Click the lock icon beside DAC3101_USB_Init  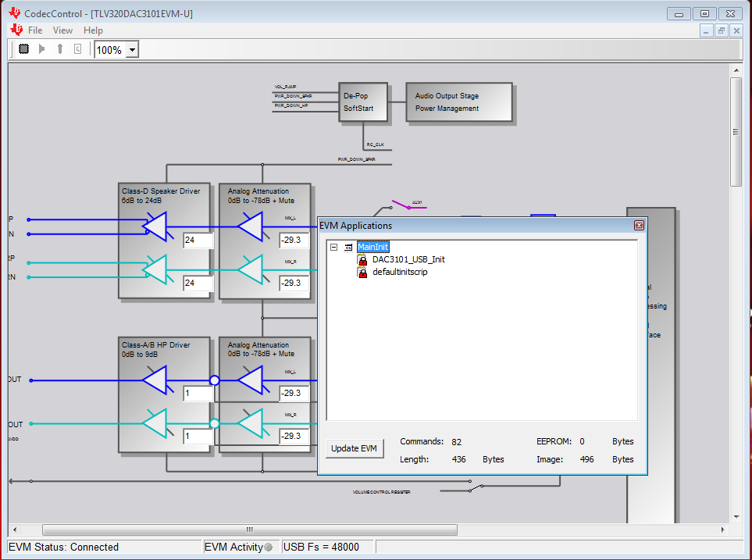[362, 259]
